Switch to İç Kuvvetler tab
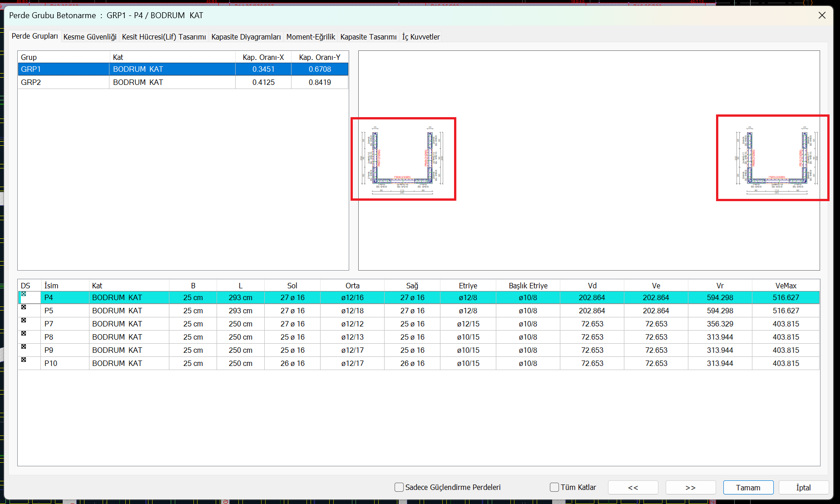The height and width of the screenshot is (504, 840). [421, 37]
